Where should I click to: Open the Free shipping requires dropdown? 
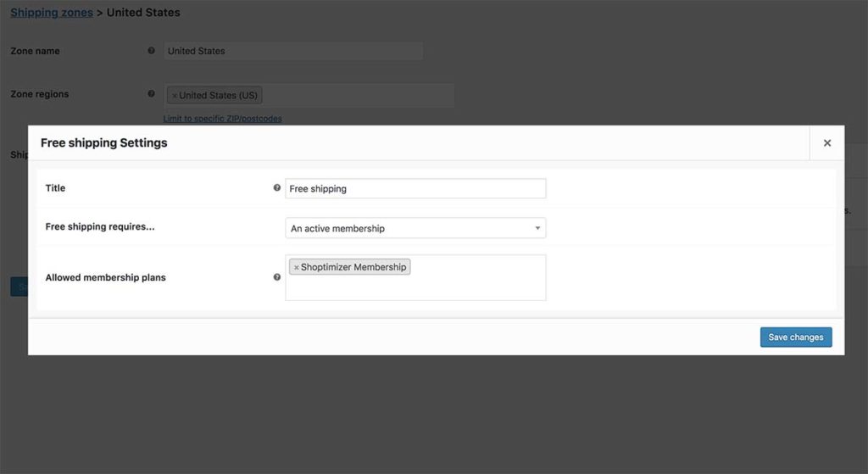click(415, 228)
